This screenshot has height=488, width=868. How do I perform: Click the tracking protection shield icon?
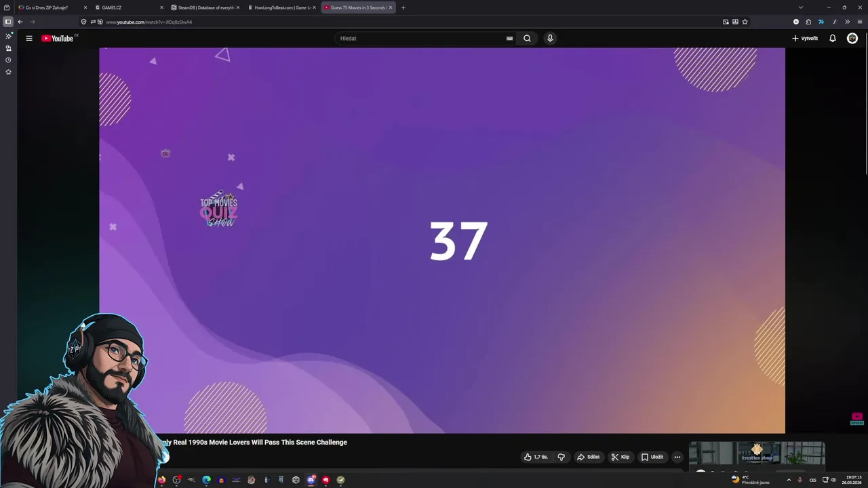pos(83,22)
